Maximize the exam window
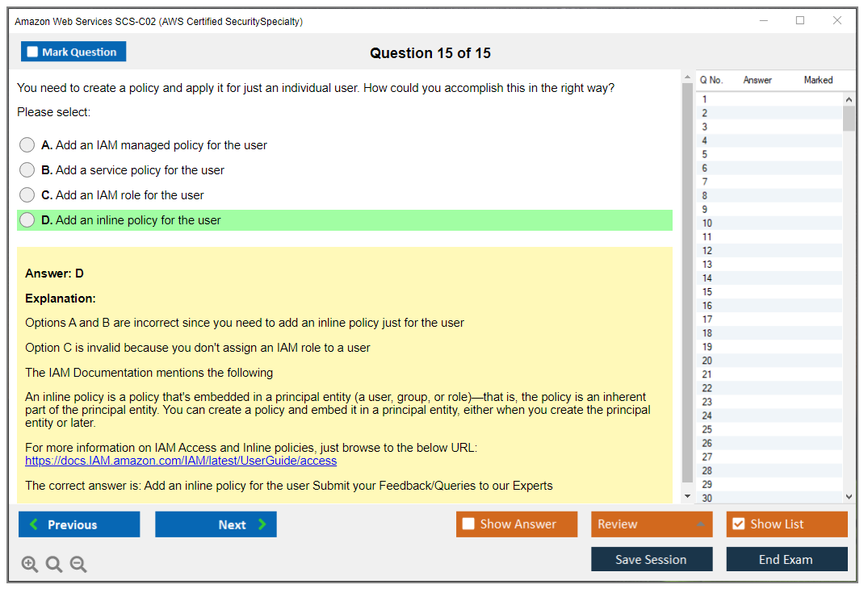The height and width of the screenshot is (593, 868). (x=800, y=21)
